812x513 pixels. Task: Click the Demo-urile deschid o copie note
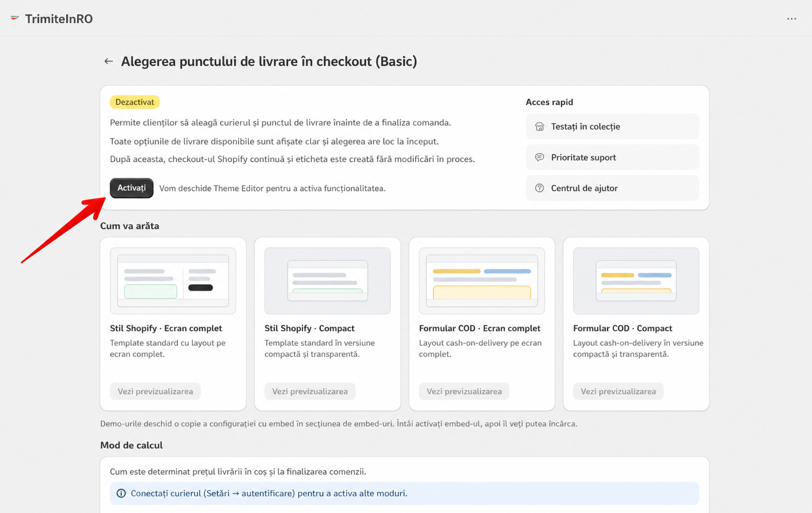[339, 424]
